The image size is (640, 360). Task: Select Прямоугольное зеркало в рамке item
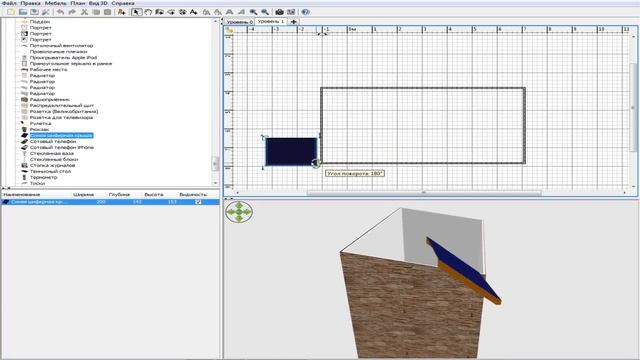click(x=71, y=64)
